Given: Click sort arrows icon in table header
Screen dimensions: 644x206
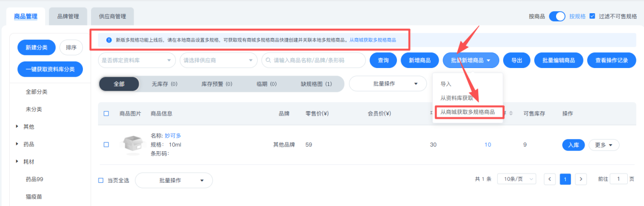Looking at the screenshot, I should (x=511, y=113).
